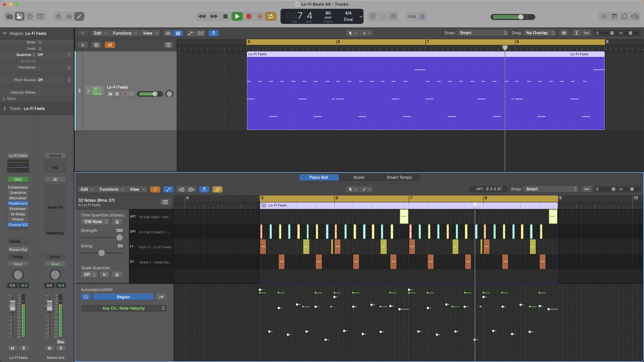Toggle Catch Playhead in the Piano Roll toolbar
Viewport: 644px width, 362px height.
click(x=204, y=189)
